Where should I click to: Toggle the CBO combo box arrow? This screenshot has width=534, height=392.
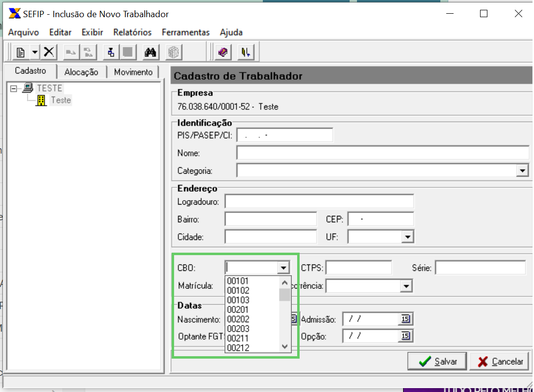tap(283, 267)
